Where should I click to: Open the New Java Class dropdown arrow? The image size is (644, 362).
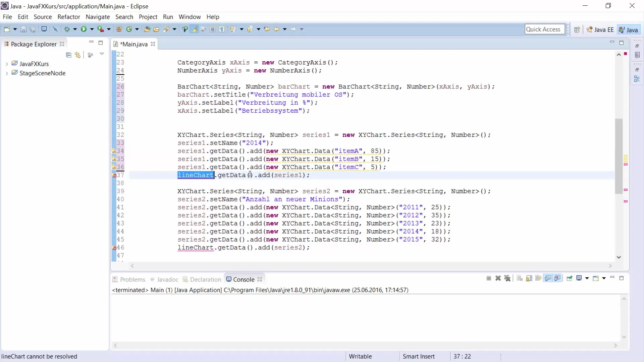click(137, 29)
